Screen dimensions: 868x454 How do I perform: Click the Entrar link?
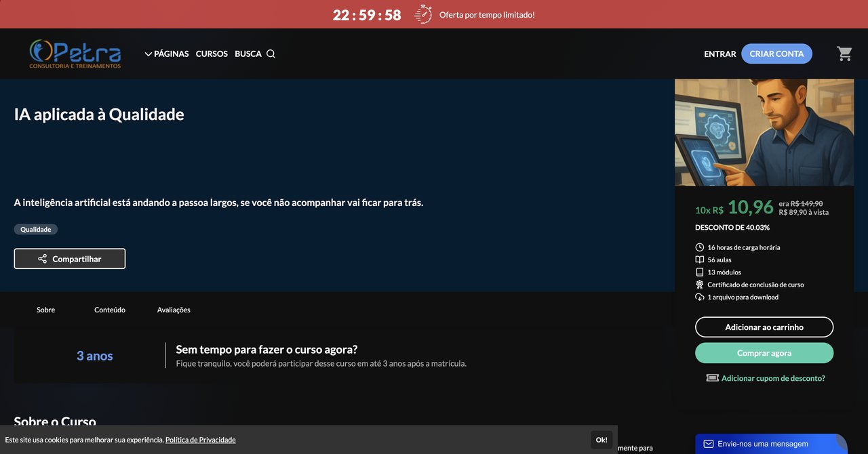pos(720,54)
